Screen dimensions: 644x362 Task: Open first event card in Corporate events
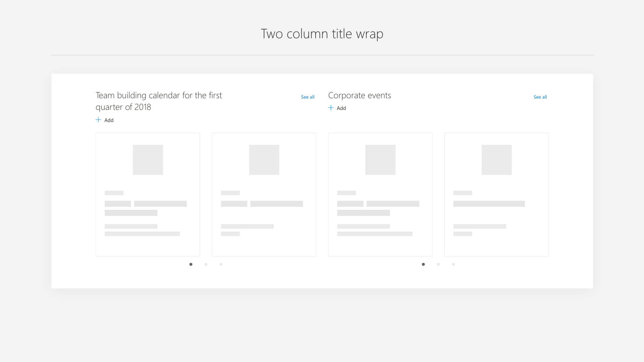pos(380,195)
